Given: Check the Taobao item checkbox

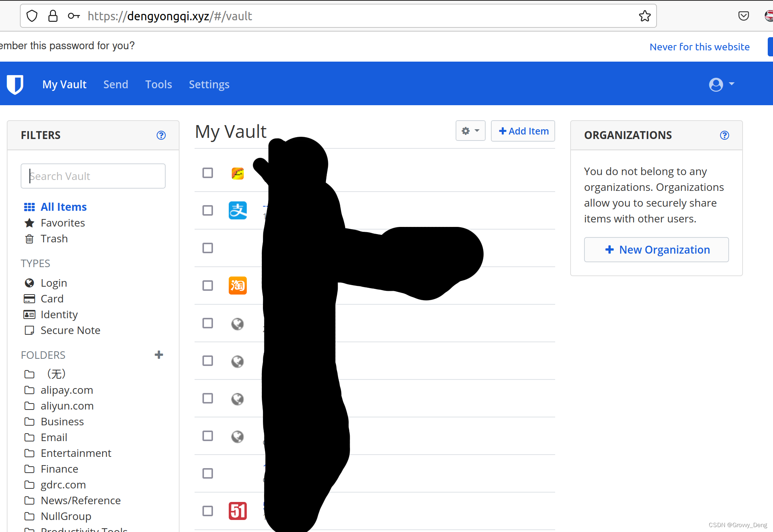Looking at the screenshot, I should coord(208,286).
